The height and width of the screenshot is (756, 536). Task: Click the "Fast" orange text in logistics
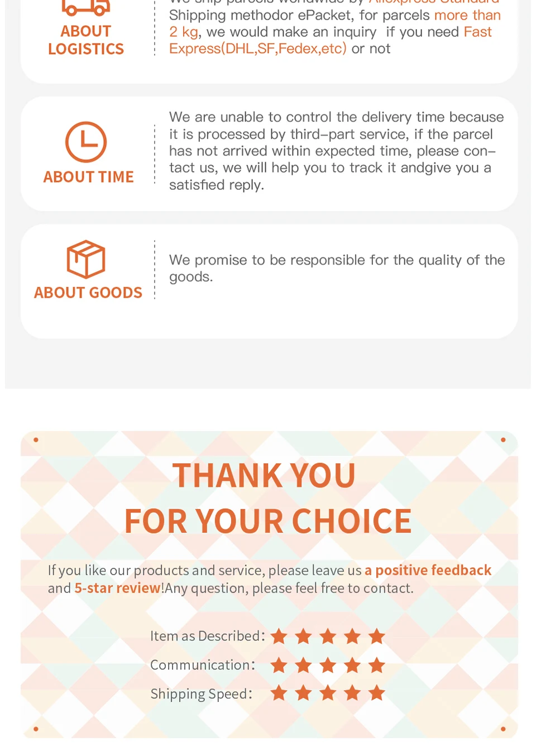[477, 32]
